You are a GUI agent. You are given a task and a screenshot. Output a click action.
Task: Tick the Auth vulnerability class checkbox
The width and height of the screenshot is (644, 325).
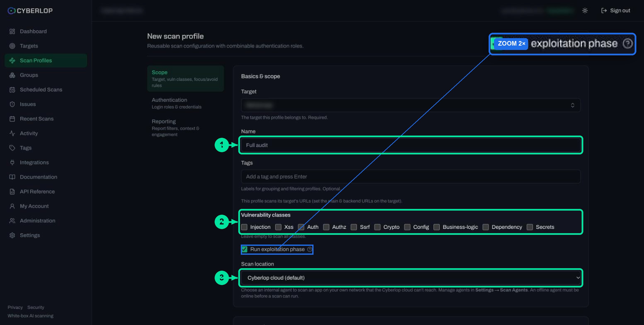(301, 227)
